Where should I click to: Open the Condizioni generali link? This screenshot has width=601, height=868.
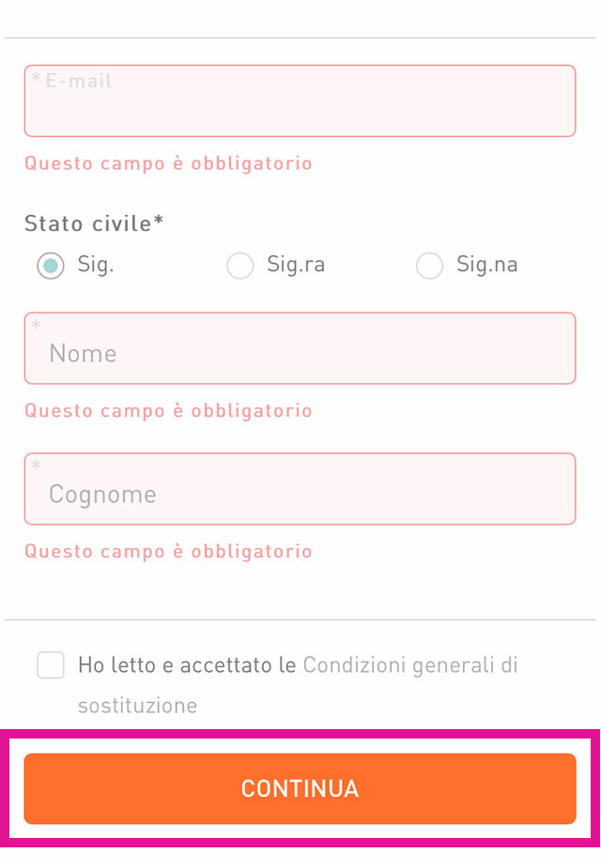tap(410, 665)
